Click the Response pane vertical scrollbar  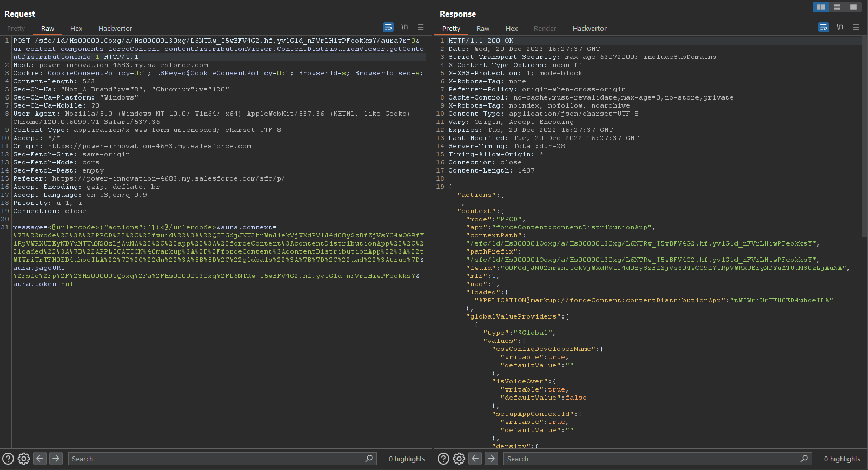tap(864, 135)
